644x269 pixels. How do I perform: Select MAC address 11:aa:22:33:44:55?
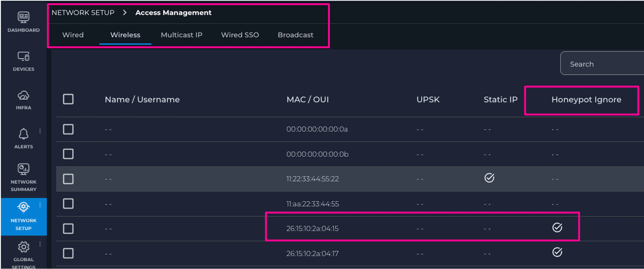pos(313,204)
